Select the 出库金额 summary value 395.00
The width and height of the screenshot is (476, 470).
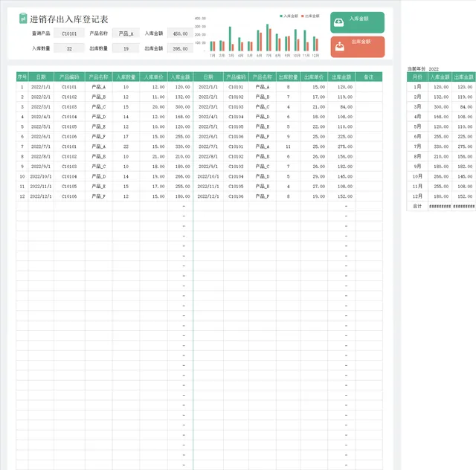(x=180, y=48)
